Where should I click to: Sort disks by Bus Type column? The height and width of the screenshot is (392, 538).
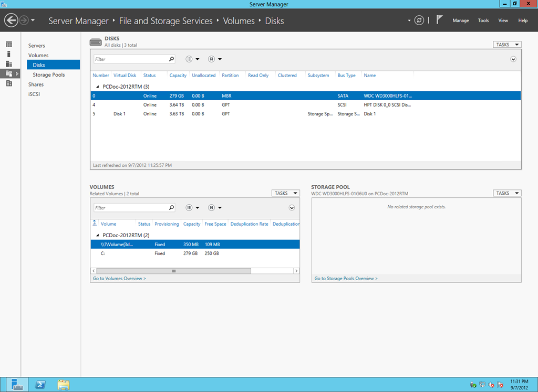click(346, 76)
